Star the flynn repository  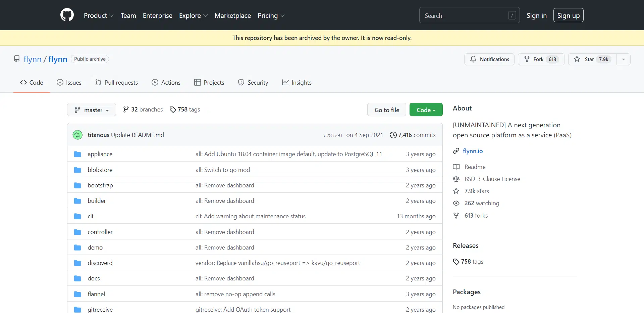click(592, 59)
